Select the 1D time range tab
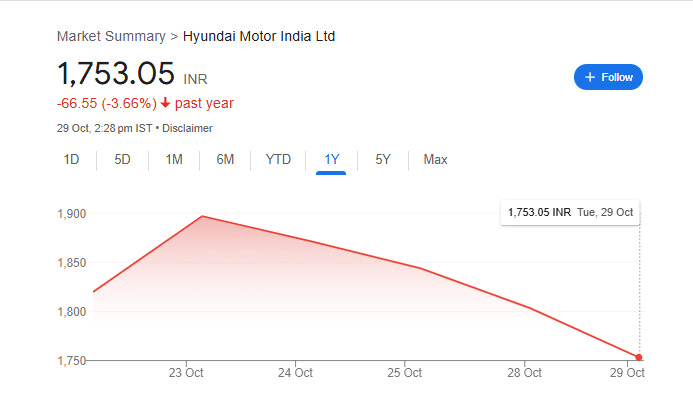The image size is (693, 398). click(x=71, y=159)
